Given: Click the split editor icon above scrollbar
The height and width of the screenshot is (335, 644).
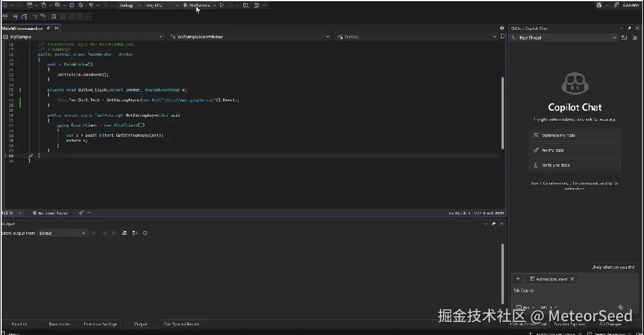Looking at the screenshot, I should [x=502, y=36].
